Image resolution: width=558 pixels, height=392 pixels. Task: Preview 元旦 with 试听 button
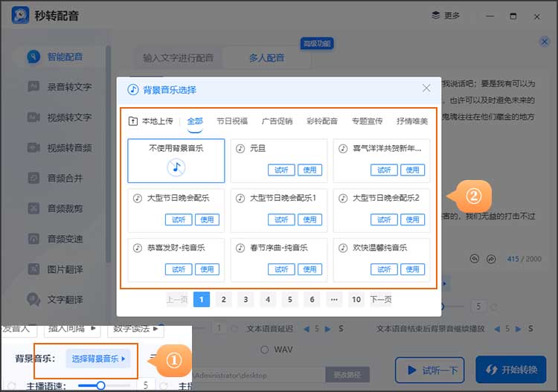coord(281,170)
